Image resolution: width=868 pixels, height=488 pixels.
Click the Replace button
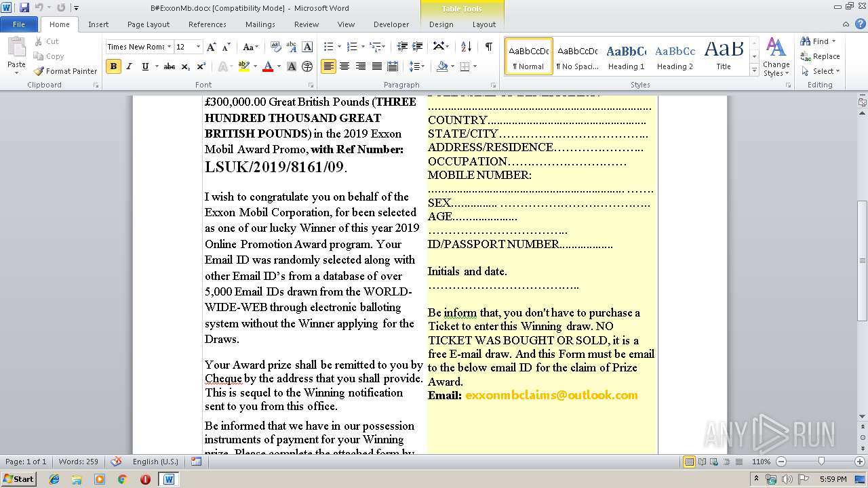click(821, 56)
